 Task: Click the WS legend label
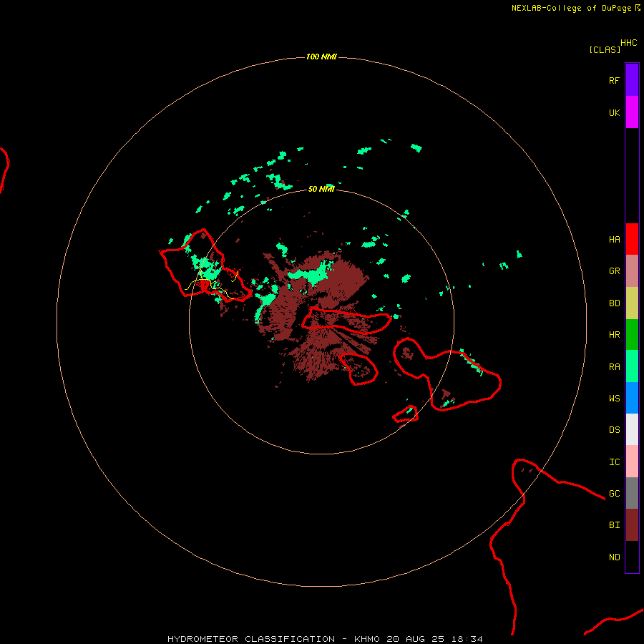tap(614, 398)
